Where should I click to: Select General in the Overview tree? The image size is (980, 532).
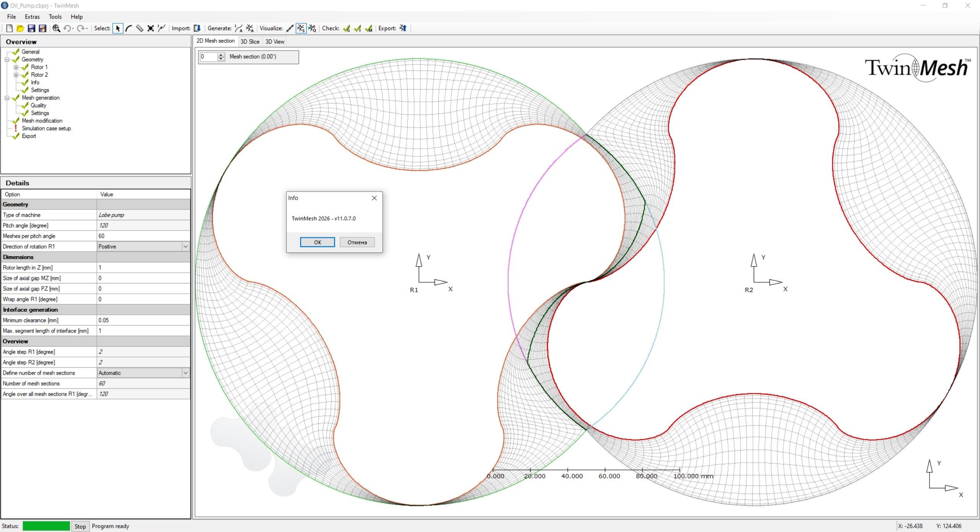(x=30, y=52)
